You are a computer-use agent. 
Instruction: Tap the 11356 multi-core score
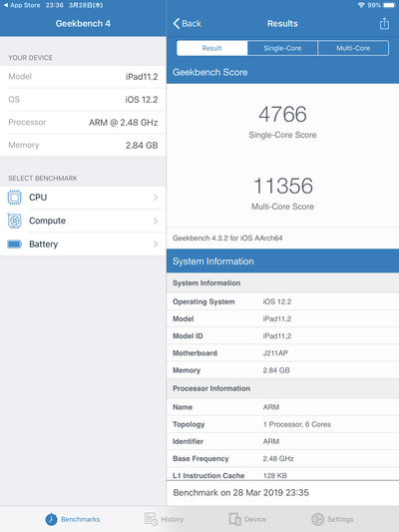[282, 186]
